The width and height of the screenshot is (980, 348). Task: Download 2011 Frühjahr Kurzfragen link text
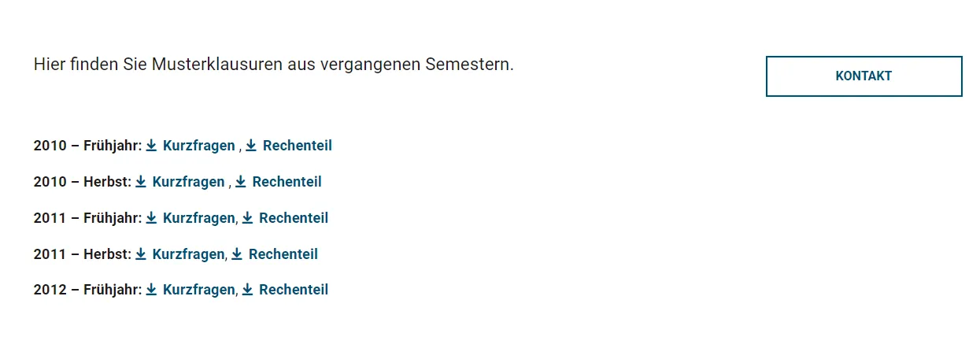[198, 218]
